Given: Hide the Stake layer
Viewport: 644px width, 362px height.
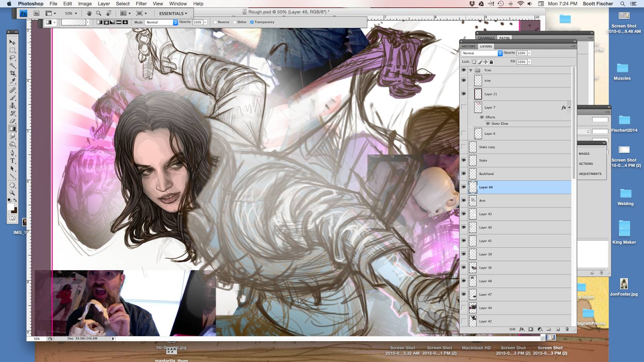Looking at the screenshot, I should pyautogui.click(x=464, y=160).
